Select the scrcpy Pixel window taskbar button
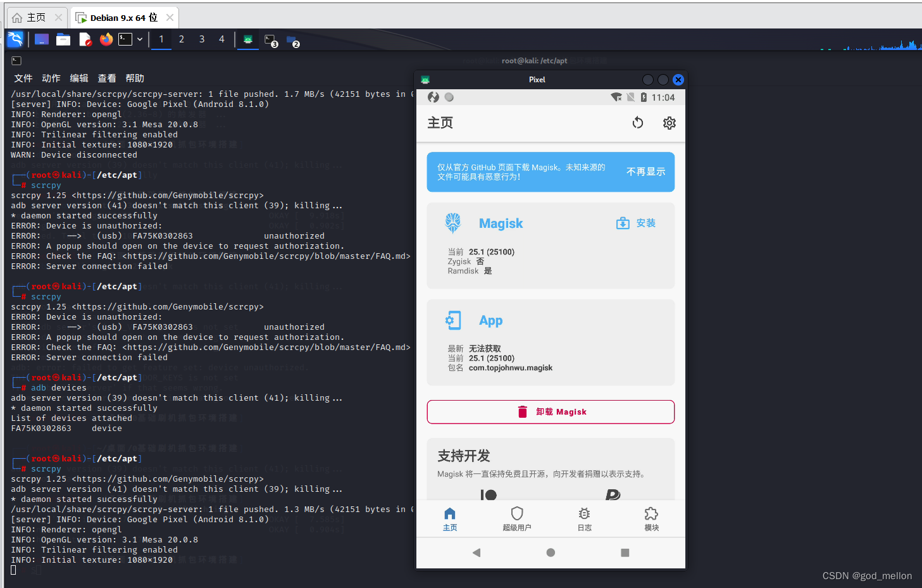This screenshot has width=922, height=588. [248, 39]
